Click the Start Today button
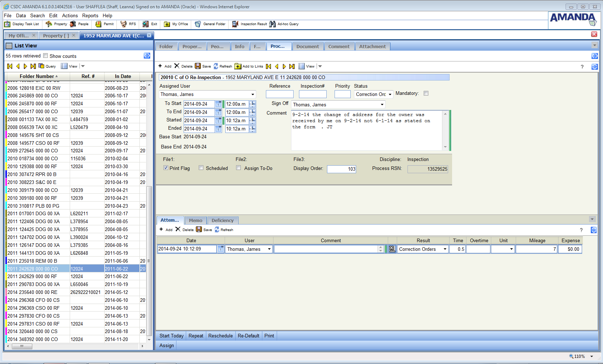 coord(171,336)
